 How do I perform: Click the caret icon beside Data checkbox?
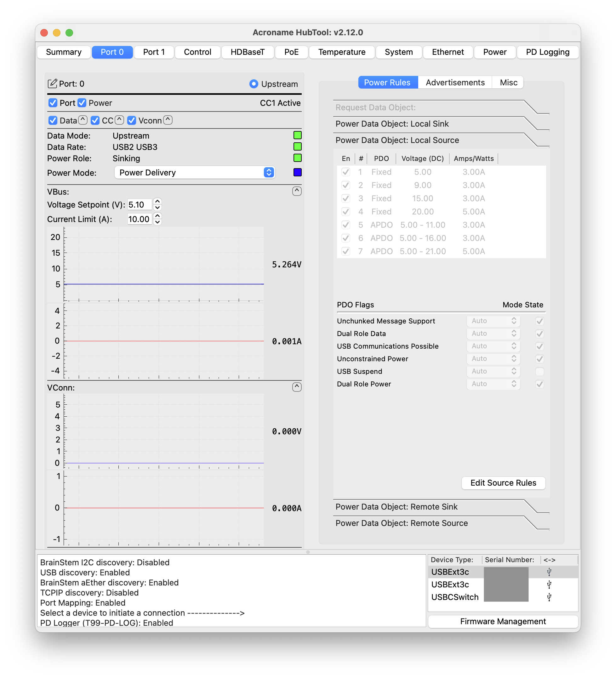pyautogui.click(x=83, y=120)
